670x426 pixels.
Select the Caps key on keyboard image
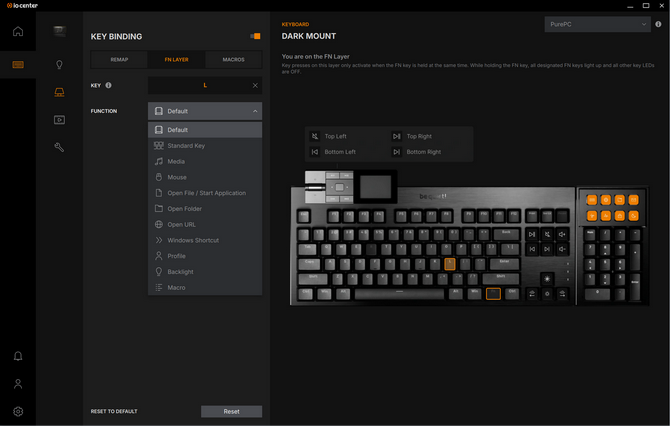[x=309, y=264]
